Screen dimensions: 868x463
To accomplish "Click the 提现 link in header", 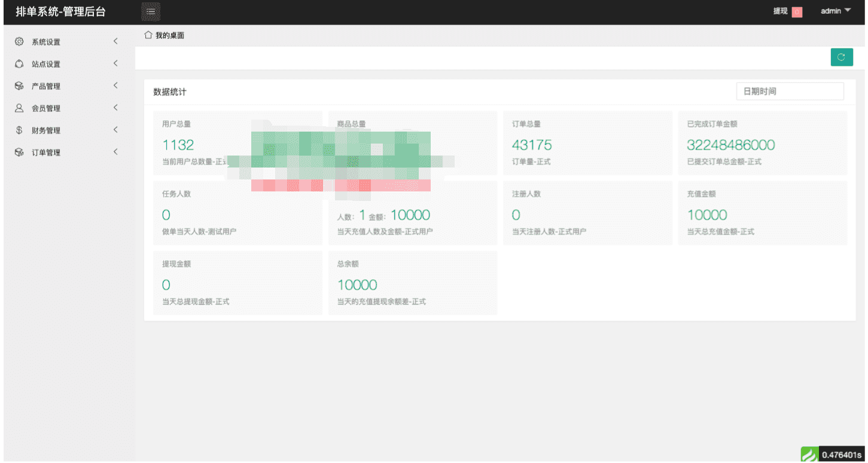I will pos(780,11).
